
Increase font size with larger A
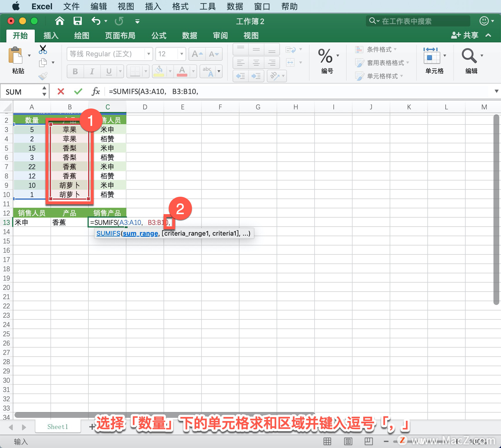(197, 54)
